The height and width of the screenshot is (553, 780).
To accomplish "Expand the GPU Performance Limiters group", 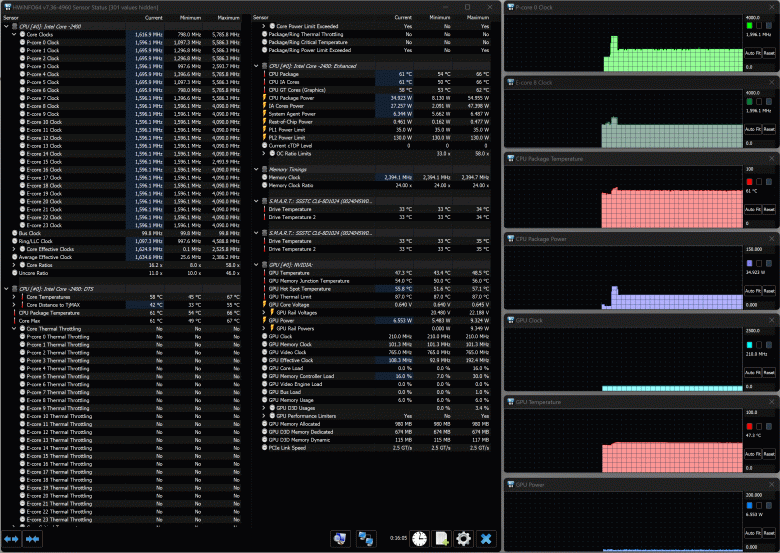I will (264, 416).
